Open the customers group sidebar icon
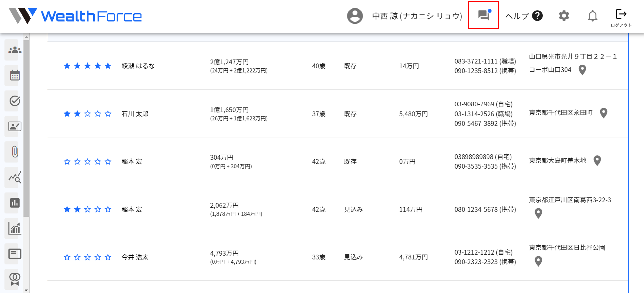The width and height of the screenshot is (644, 293). (15, 50)
